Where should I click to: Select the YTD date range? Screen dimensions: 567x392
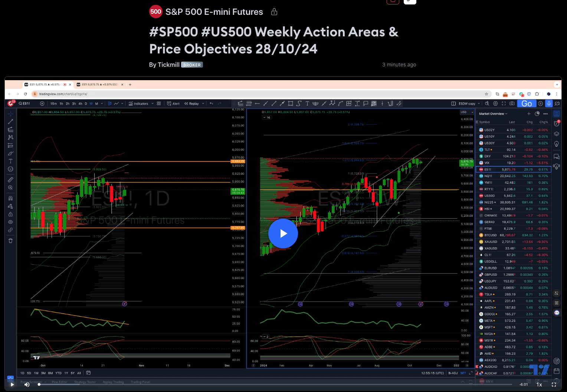coord(58,373)
